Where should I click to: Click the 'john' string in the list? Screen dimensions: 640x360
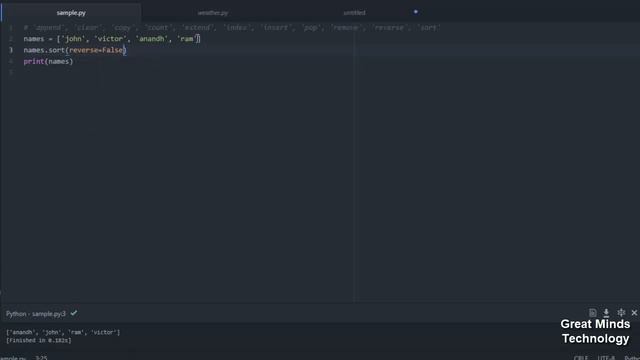73,39
